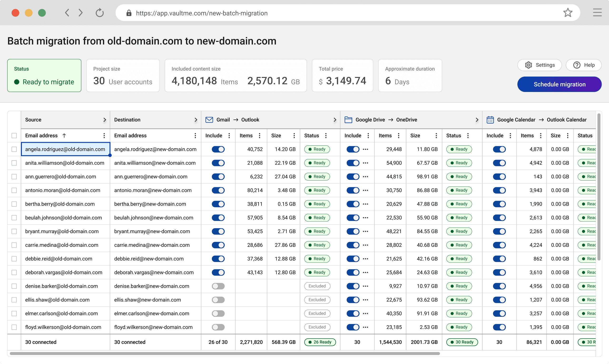Click the Destination Email address header
Image resolution: width=609 pixels, height=364 pixels.
coord(130,136)
